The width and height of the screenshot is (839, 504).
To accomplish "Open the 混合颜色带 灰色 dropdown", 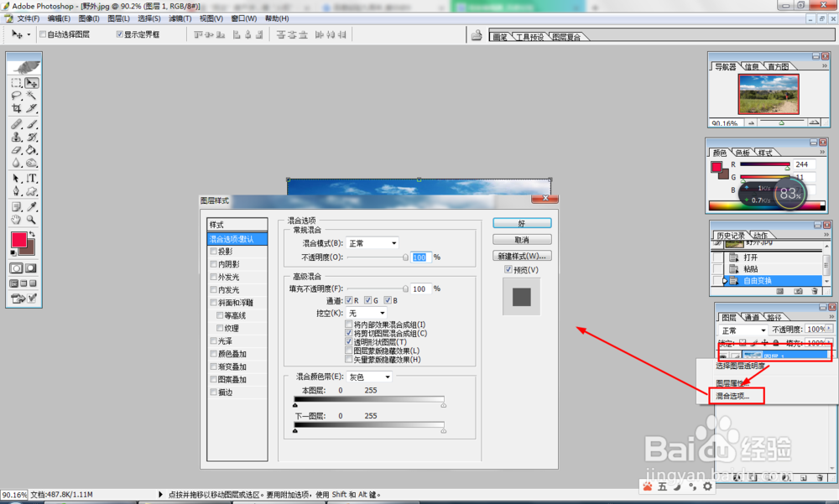I will [x=369, y=377].
